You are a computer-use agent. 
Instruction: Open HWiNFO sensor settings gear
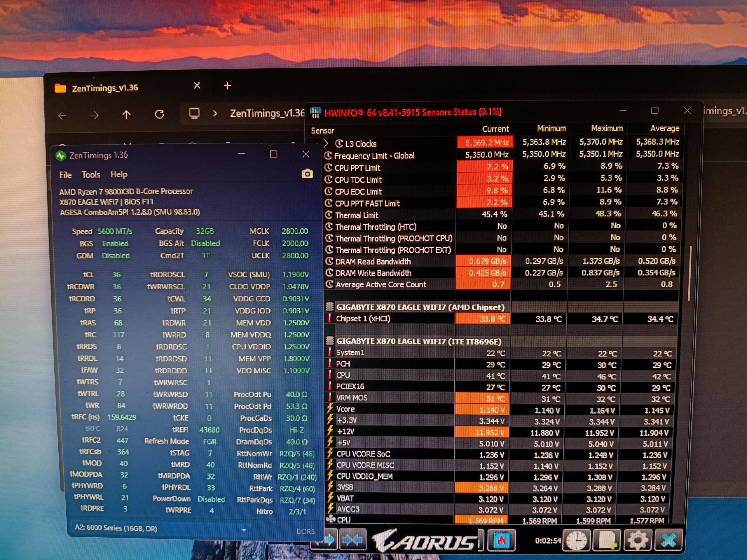(637, 540)
